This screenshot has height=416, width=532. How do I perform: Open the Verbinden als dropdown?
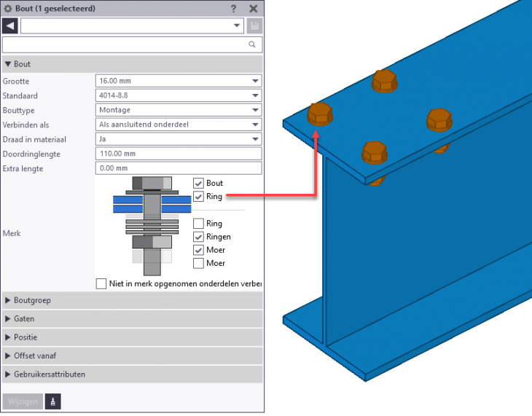(x=179, y=125)
